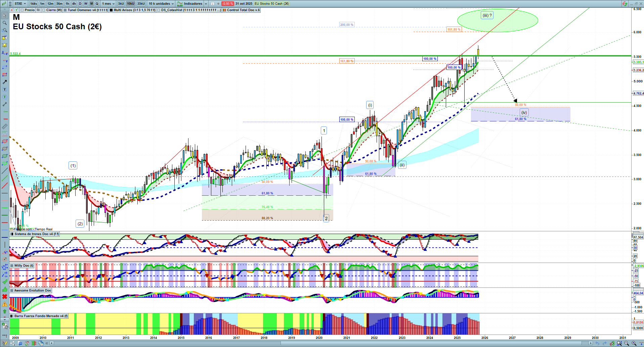Switch to the W weekly timeframe
This screenshot has height=347, width=644.
86,4
